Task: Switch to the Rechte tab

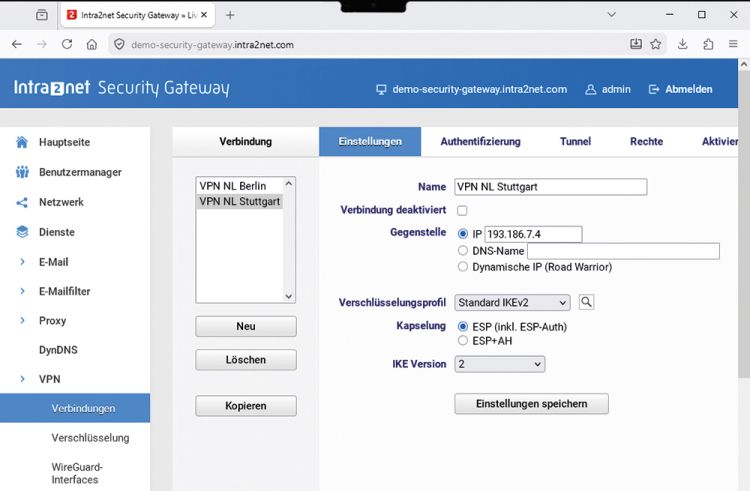Action: click(646, 142)
